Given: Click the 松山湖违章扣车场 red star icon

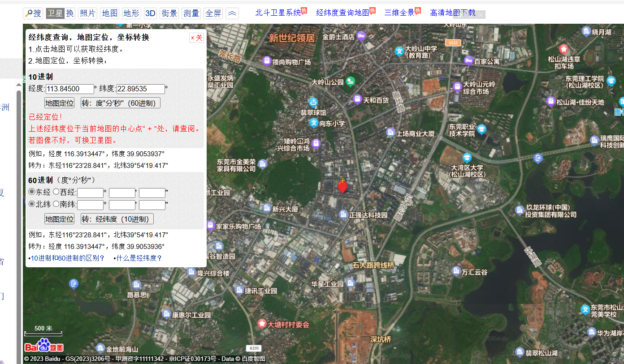Looking at the screenshot, I should [x=563, y=49].
